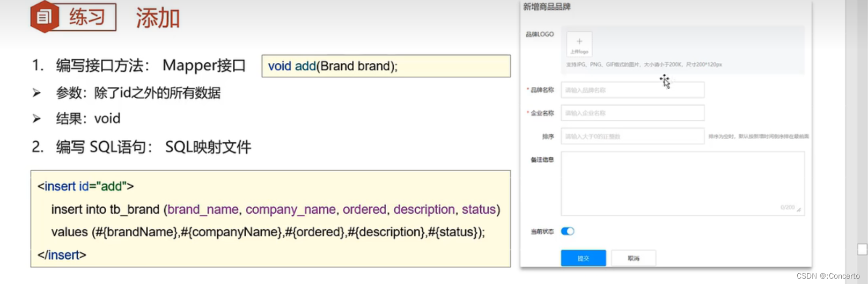868x284 pixels.
Task: Click the plus icon to upload logo
Action: 579,42
